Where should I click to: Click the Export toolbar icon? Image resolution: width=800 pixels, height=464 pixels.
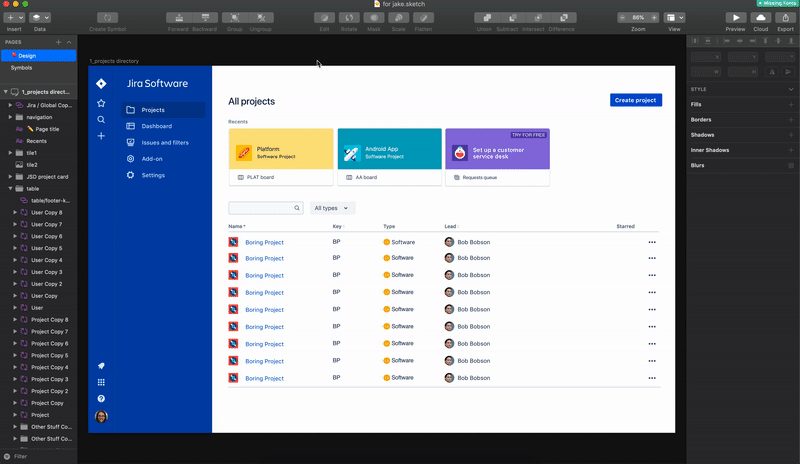click(x=786, y=17)
